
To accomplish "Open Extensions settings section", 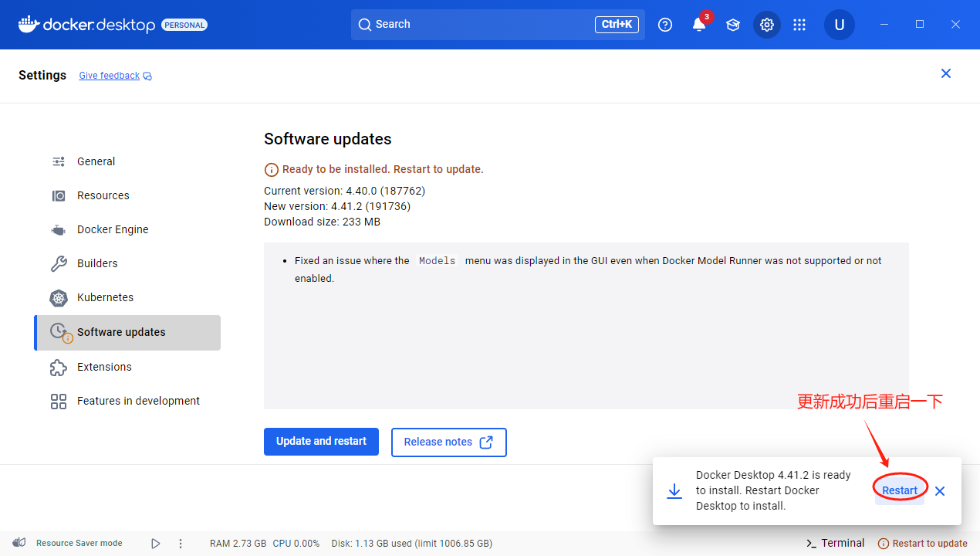I will pos(104,367).
